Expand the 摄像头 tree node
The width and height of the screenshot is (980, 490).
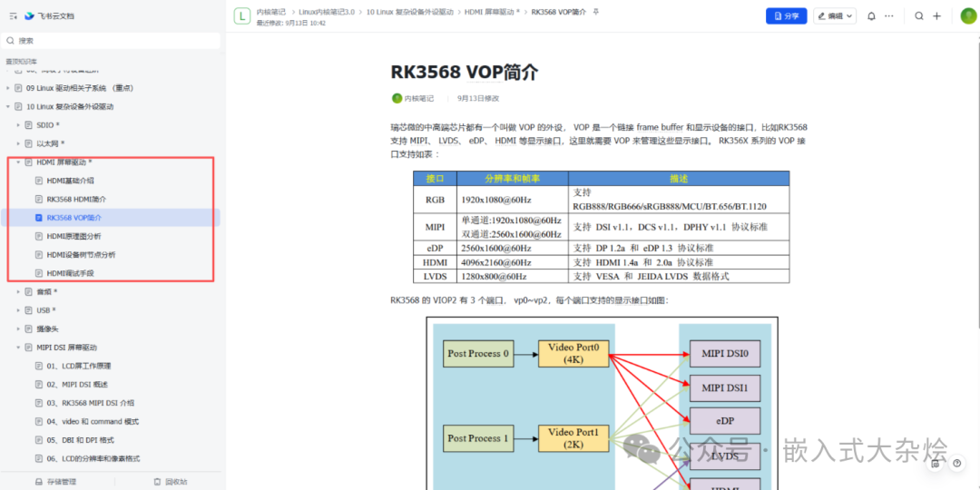coord(18,328)
